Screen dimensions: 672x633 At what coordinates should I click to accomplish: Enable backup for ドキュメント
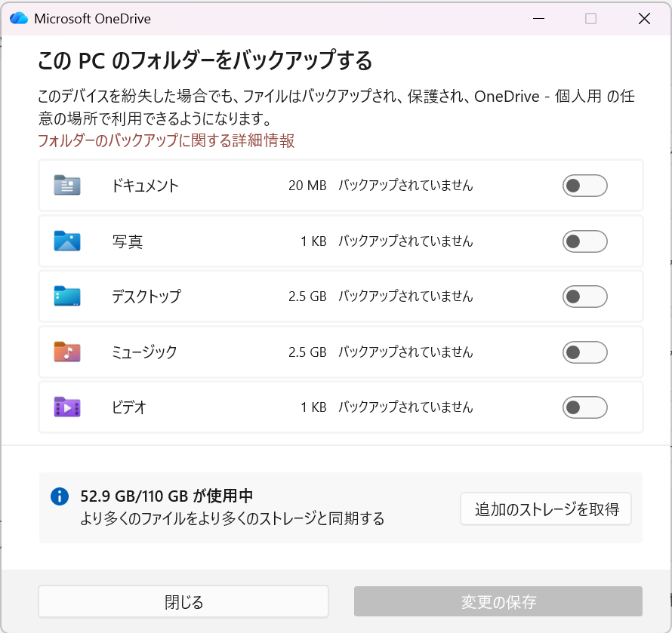pyautogui.click(x=584, y=186)
